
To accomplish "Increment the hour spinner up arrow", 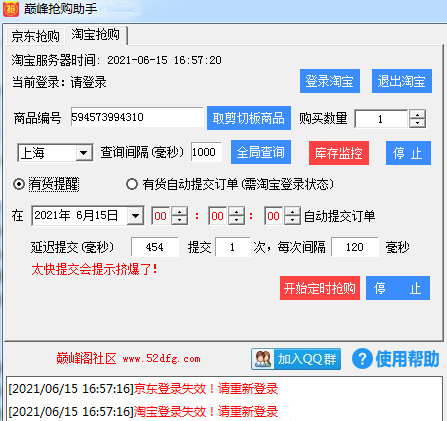I will click(x=180, y=211).
